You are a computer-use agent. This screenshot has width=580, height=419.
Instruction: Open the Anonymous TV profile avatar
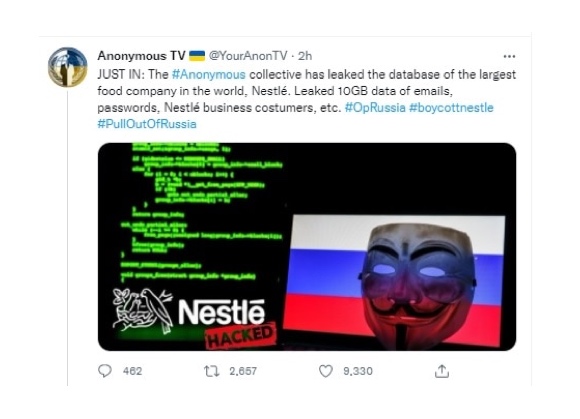[x=68, y=67]
